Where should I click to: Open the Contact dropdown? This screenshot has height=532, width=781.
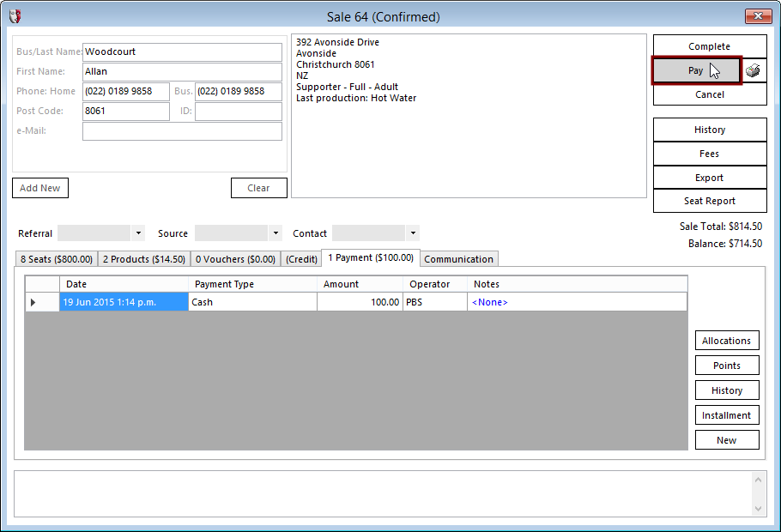pos(413,233)
